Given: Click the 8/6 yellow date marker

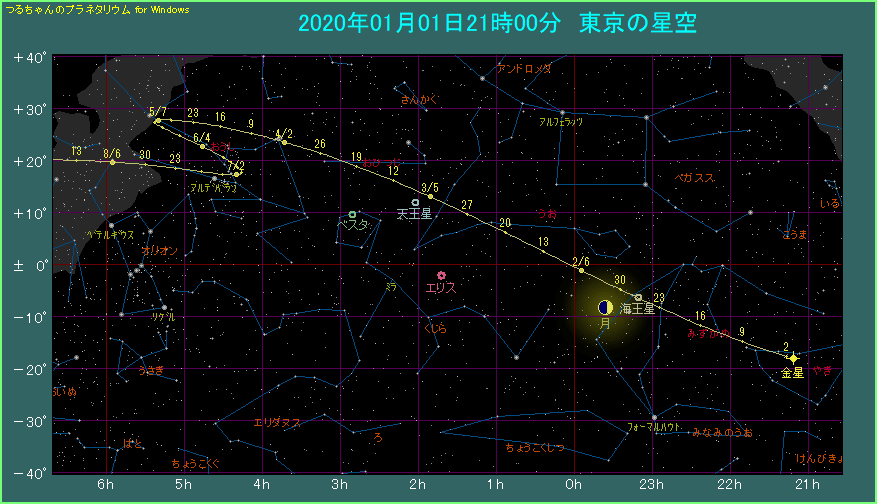Looking at the screenshot, I should point(112,162).
